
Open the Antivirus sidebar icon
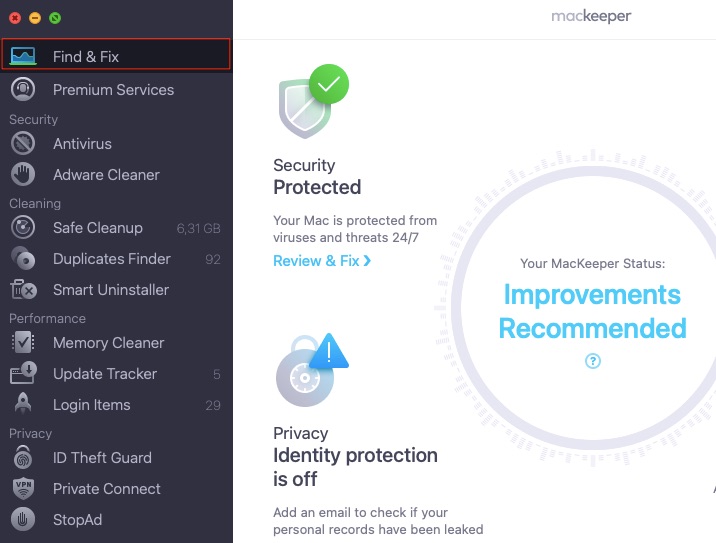tap(23, 143)
